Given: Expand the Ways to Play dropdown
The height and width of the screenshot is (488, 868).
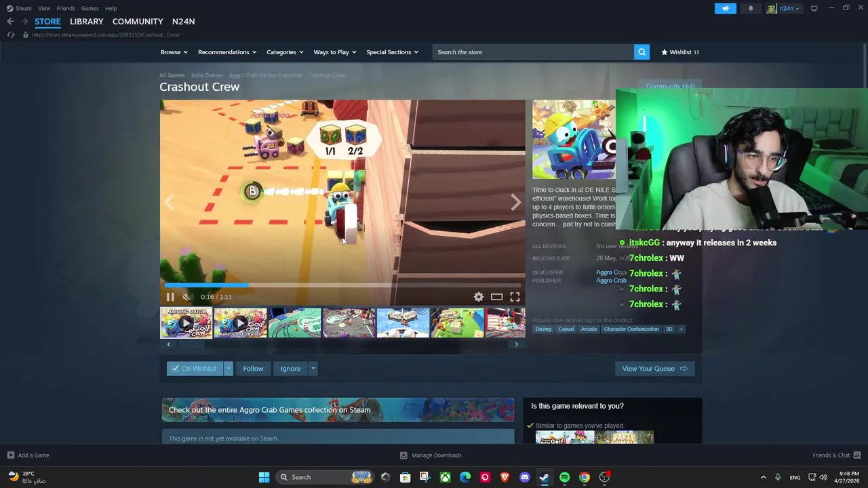Looking at the screenshot, I should click(334, 52).
